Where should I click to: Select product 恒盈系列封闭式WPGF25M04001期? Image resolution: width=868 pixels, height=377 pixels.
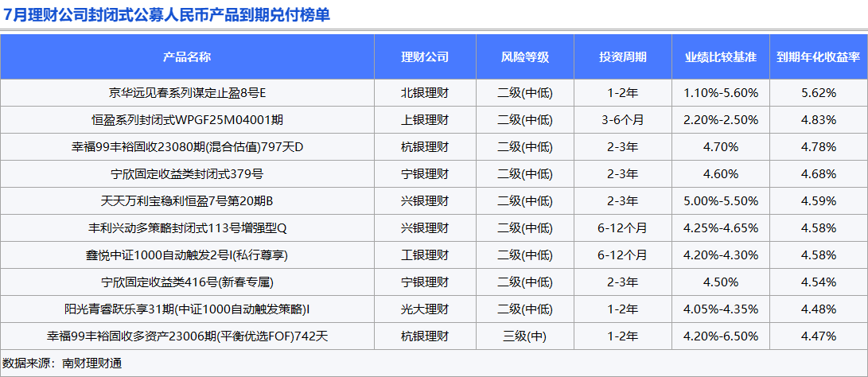(187, 120)
